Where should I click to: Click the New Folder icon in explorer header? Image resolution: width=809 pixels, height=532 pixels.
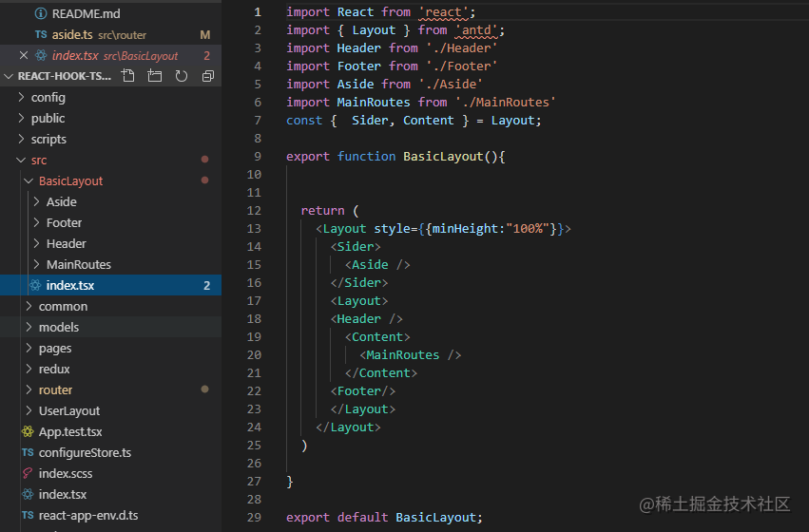pos(154,76)
